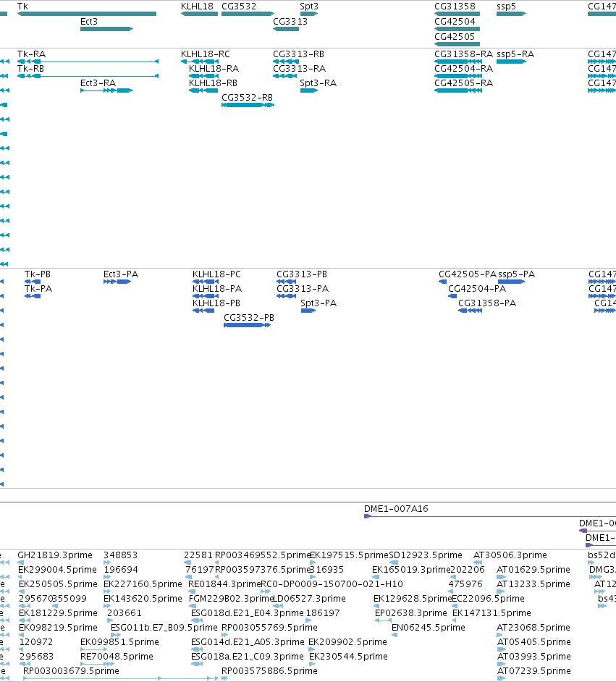Select the Spt3 gene label

point(309,7)
